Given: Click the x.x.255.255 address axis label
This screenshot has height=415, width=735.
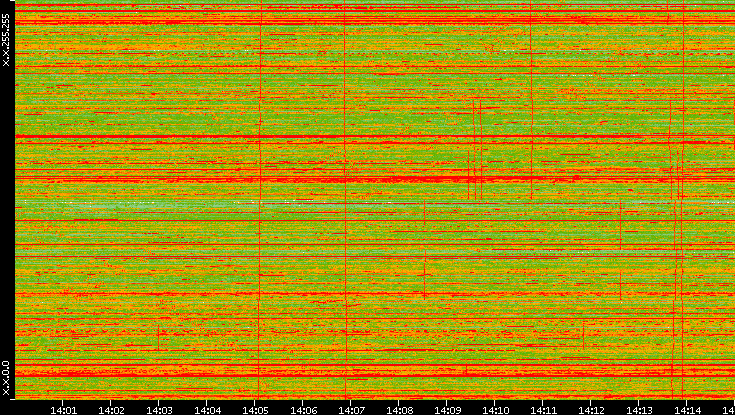Looking at the screenshot, I should point(6,40).
